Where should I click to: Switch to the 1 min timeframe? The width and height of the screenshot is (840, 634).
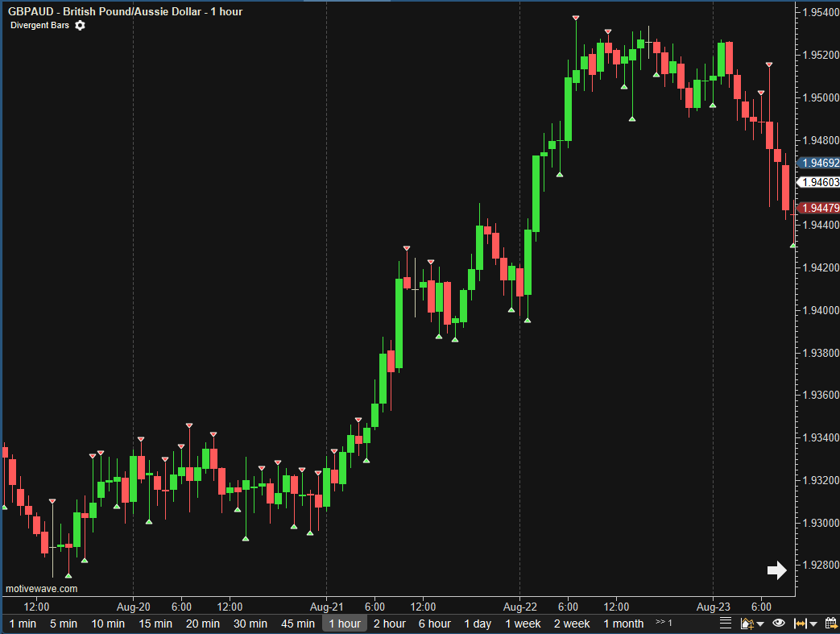[23, 624]
